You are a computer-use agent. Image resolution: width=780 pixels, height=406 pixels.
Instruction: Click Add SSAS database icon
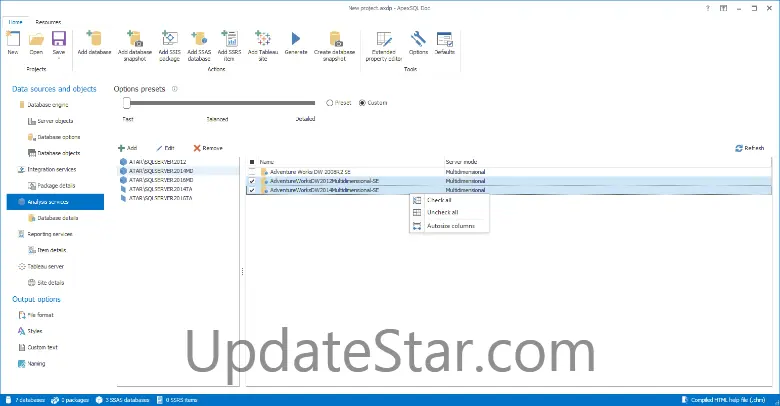199,39
